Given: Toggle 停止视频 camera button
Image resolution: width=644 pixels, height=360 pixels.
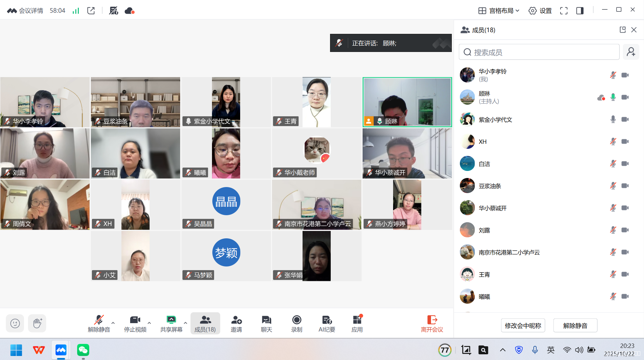Looking at the screenshot, I should [x=135, y=324].
